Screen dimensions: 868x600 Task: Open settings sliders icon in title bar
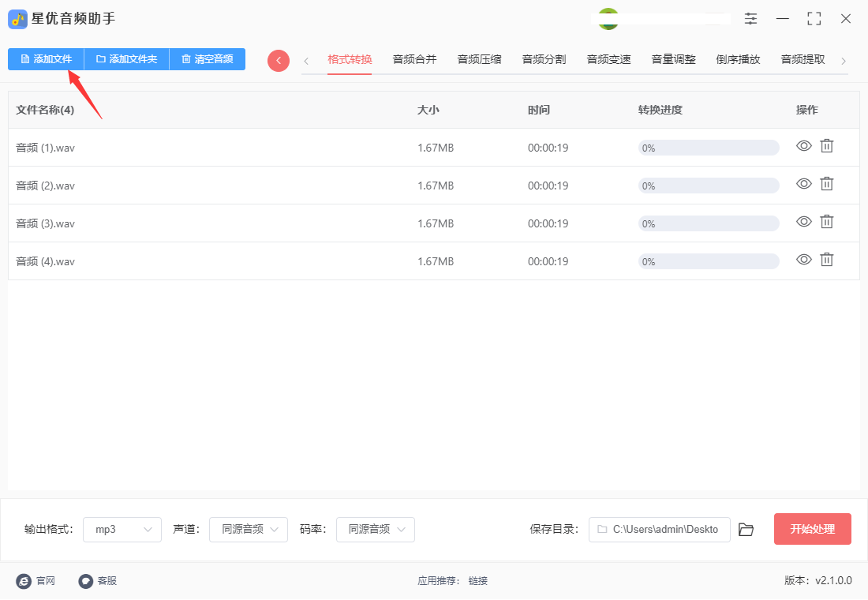tap(750, 18)
